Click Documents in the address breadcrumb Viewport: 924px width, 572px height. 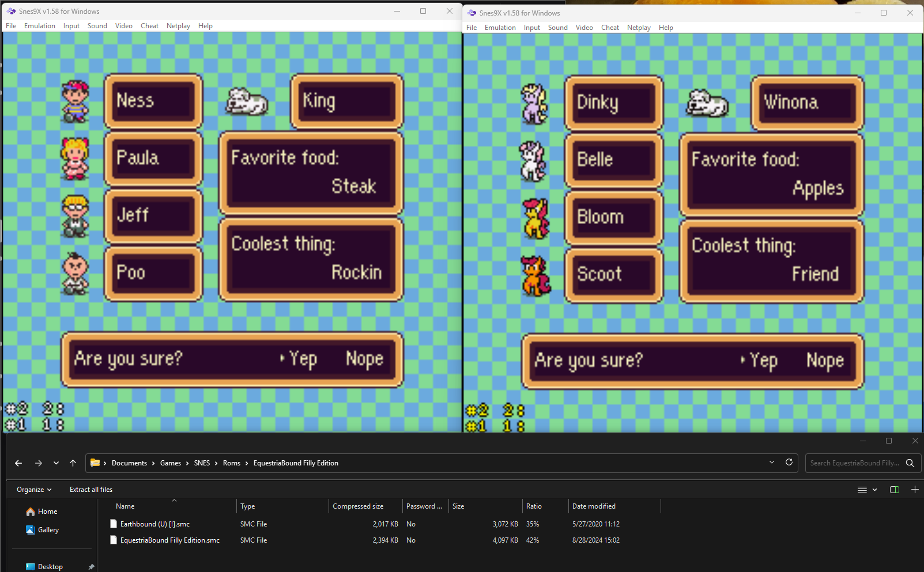(129, 463)
